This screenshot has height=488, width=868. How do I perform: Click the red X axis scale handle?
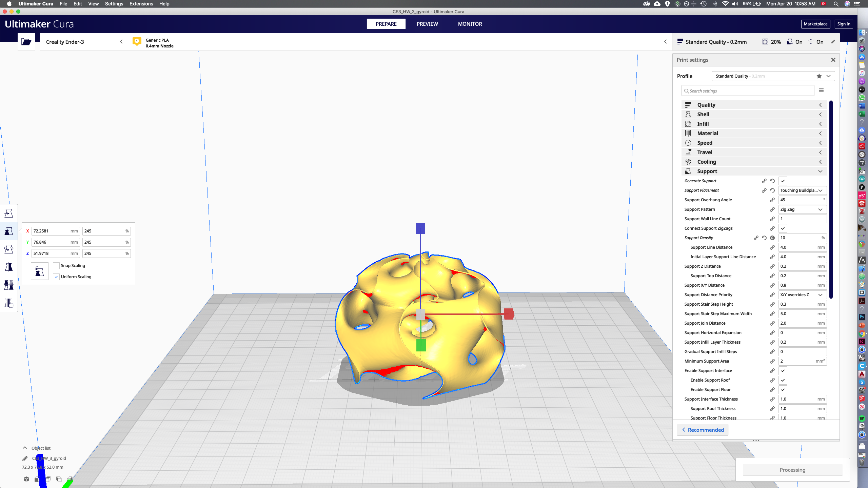509,314
